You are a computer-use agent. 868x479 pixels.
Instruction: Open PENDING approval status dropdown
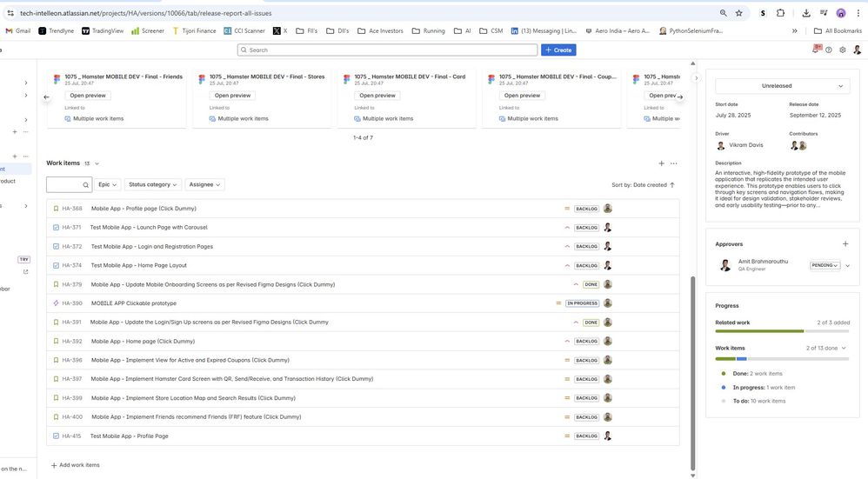pyautogui.click(x=825, y=265)
